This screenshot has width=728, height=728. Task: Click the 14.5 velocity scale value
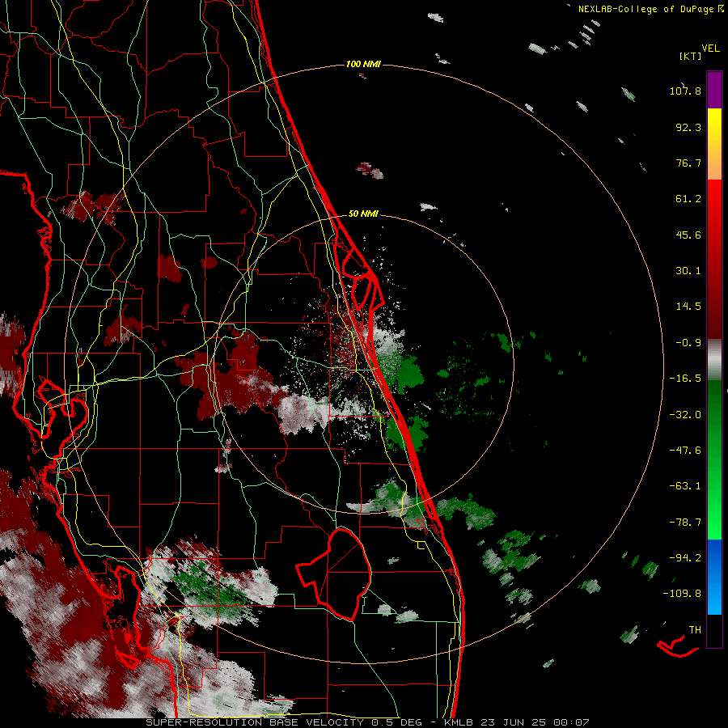pyautogui.click(x=688, y=307)
